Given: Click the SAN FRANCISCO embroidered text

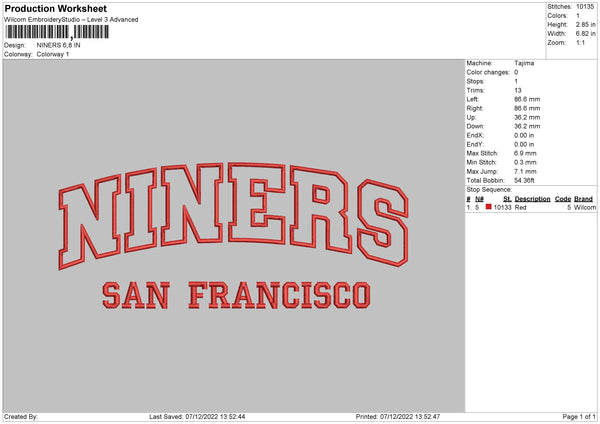Looking at the screenshot, I should 236,295.
